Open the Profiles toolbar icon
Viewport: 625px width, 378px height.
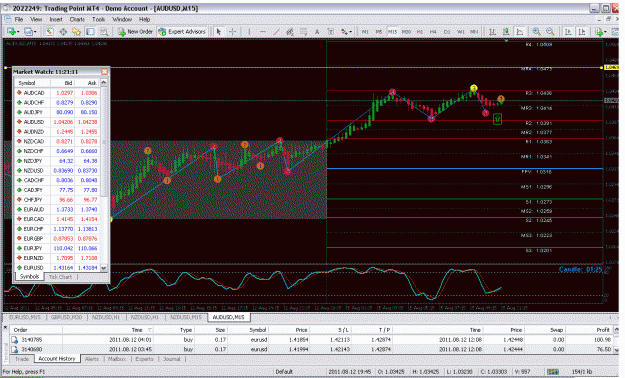[30, 32]
